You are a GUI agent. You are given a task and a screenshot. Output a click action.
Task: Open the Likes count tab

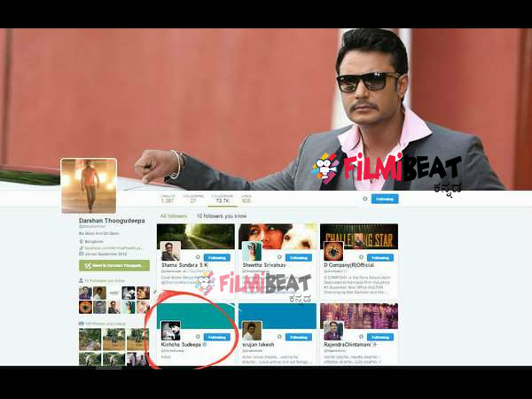[x=246, y=199]
